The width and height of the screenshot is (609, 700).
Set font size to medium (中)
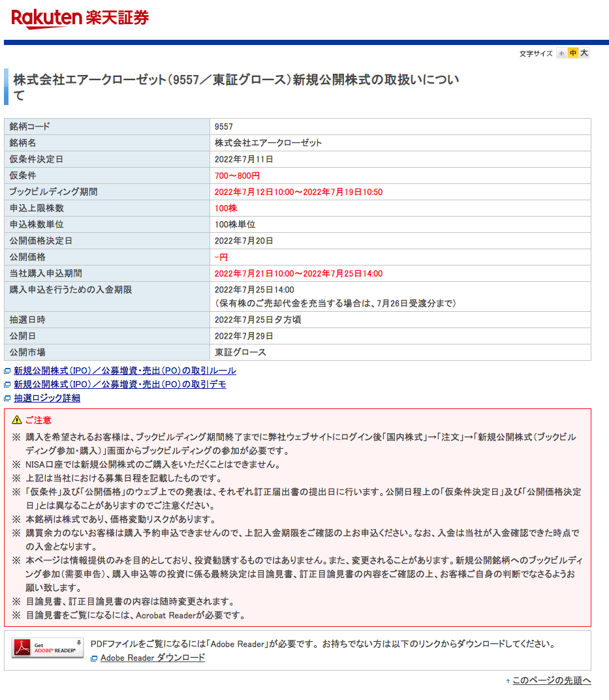point(572,53)
